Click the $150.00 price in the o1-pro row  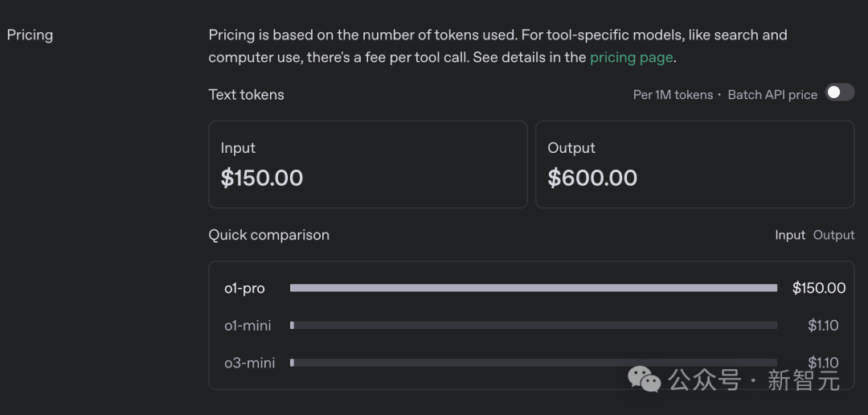(818, 288)
